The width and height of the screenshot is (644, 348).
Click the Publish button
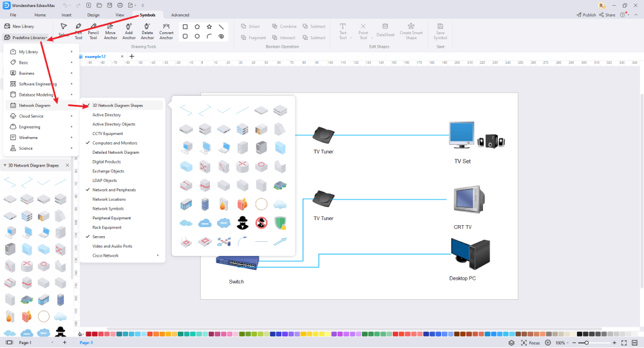point(586,15)
